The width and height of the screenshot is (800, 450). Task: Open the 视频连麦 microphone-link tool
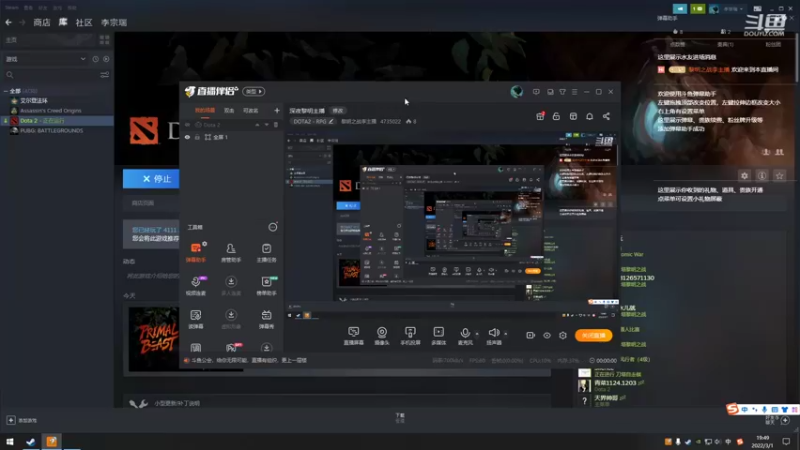coord(196,286)
